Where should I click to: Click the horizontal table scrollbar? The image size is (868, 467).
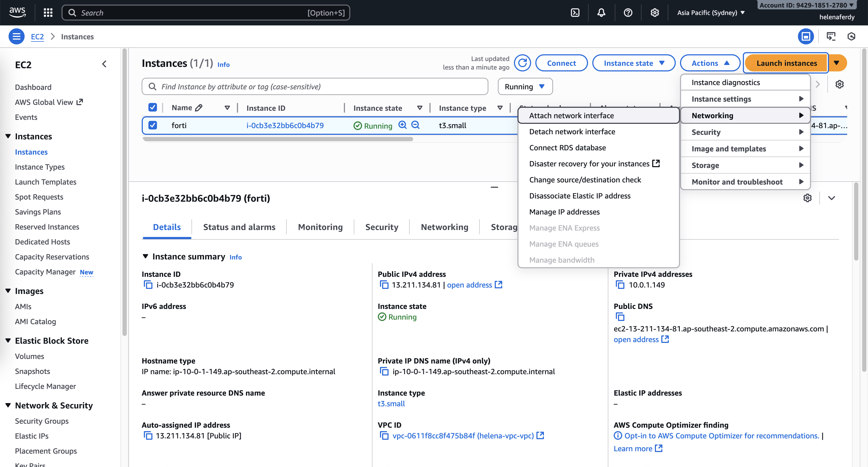pos(278,139)
